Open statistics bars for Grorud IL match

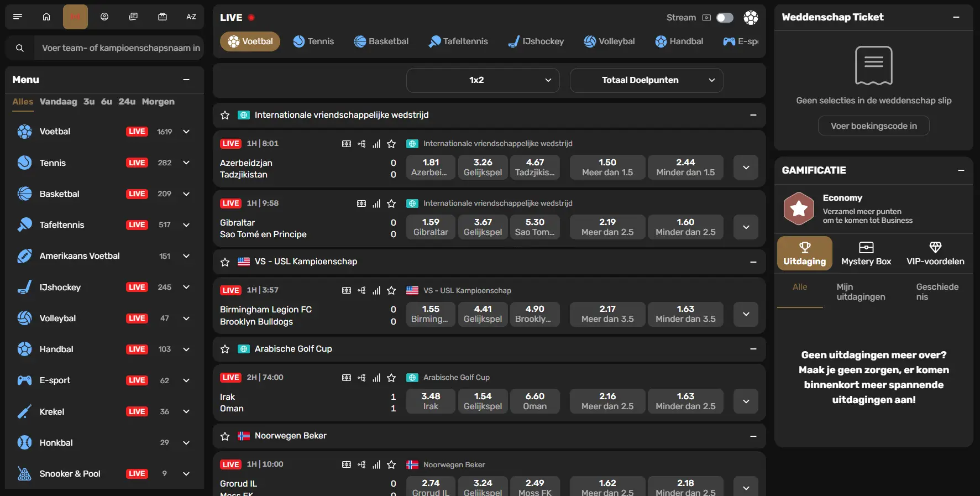376,464
